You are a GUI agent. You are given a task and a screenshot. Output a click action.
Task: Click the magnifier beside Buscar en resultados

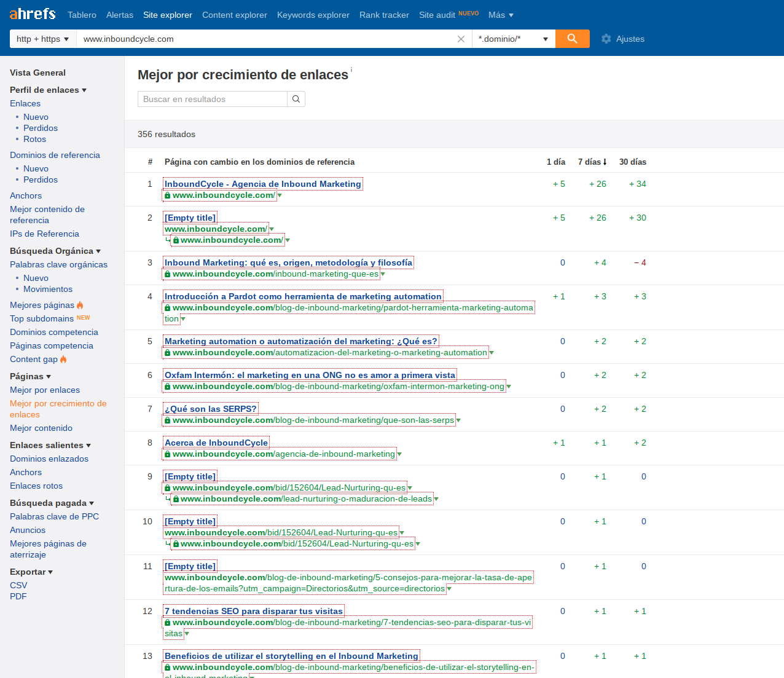296,99
